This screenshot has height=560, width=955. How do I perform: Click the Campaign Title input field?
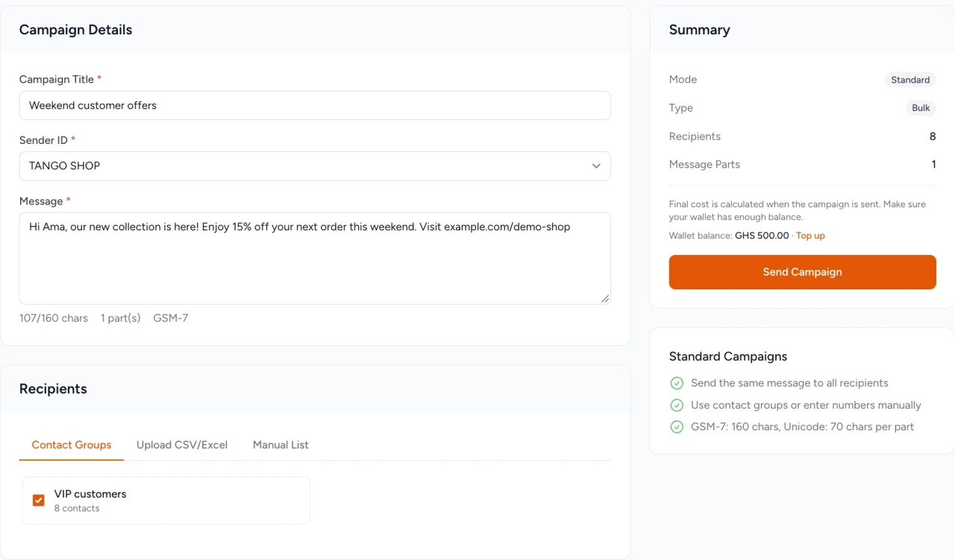(x=315, y=106)
